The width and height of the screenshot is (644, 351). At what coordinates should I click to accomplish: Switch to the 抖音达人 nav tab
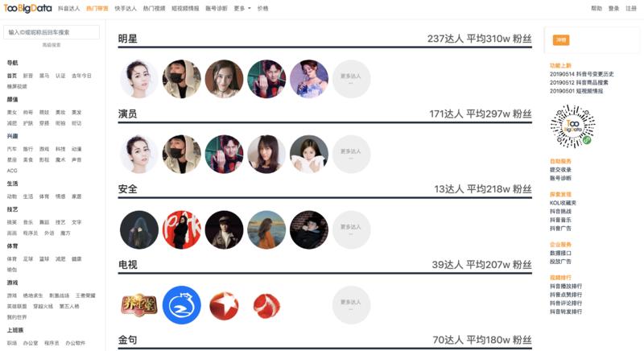[x=68, y=8]
